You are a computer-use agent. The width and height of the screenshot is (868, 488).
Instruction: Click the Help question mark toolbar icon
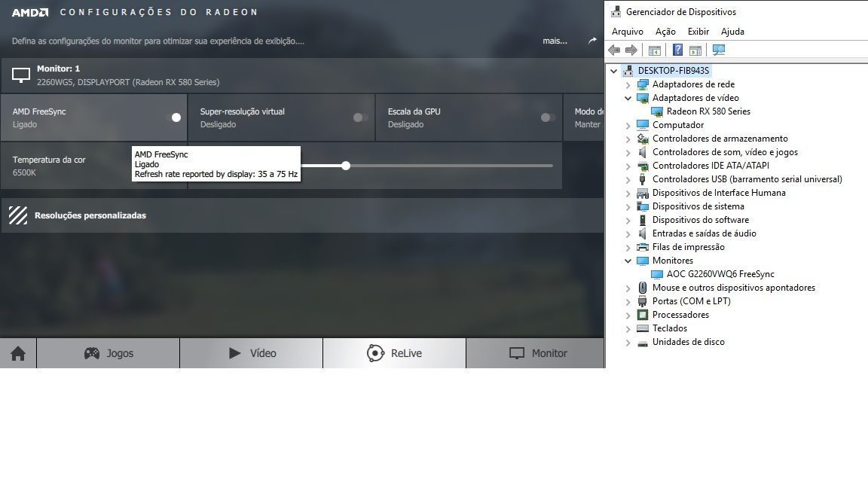click(x=677, y=50)
